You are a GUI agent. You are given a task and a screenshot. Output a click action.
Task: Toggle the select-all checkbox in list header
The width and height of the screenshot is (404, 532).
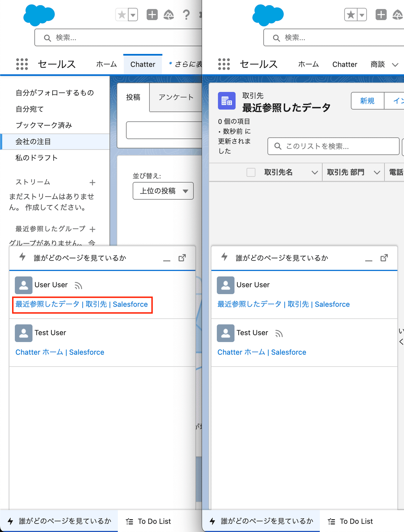[x=251, y=173]
